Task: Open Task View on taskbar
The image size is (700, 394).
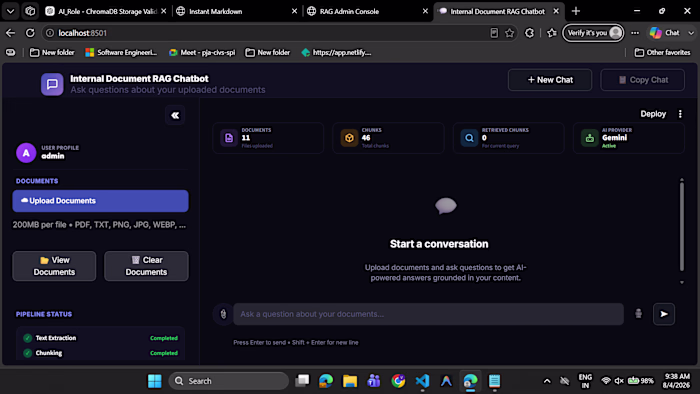Action: coord(302,381)
